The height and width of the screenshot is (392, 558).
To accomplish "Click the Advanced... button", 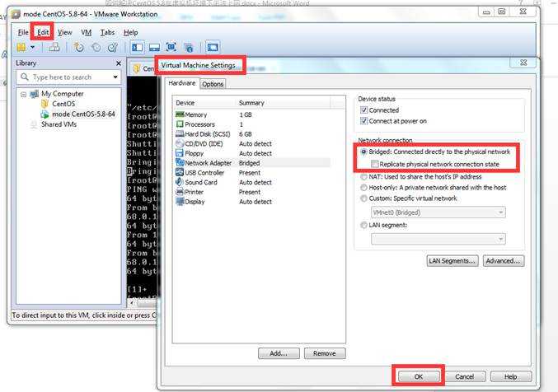I will [x=504, y=261].
